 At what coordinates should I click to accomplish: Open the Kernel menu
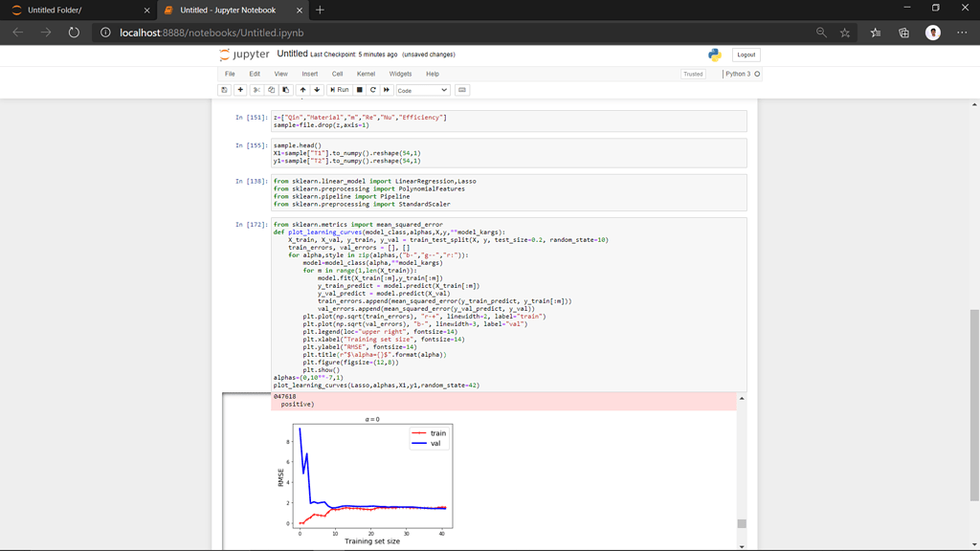coord(366,74)
